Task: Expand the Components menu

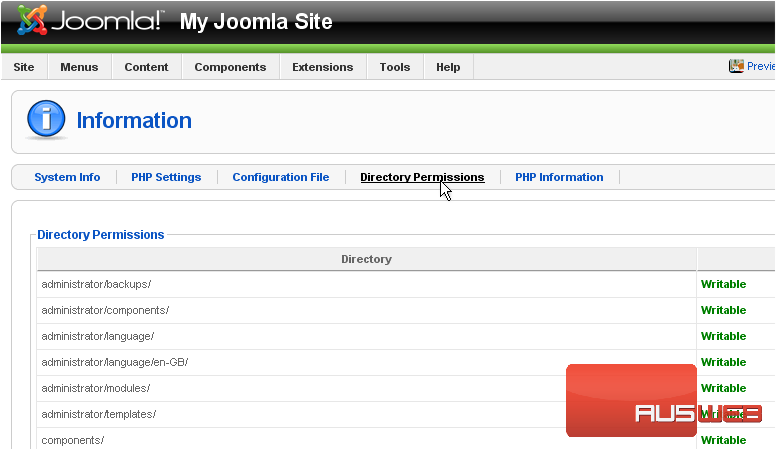Action: tap(230, 67)
